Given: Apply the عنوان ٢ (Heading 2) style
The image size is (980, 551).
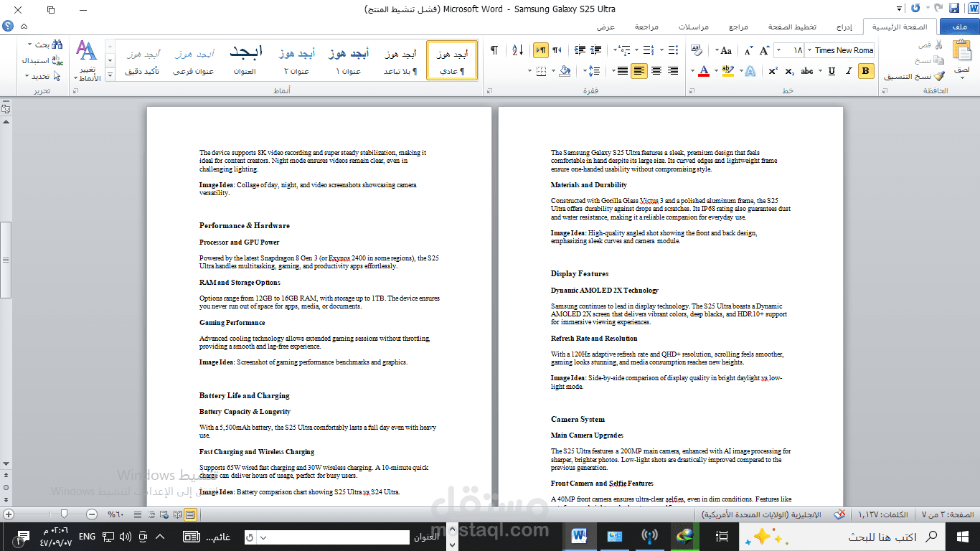Looking at the screenshot, I should coord(296,60).
